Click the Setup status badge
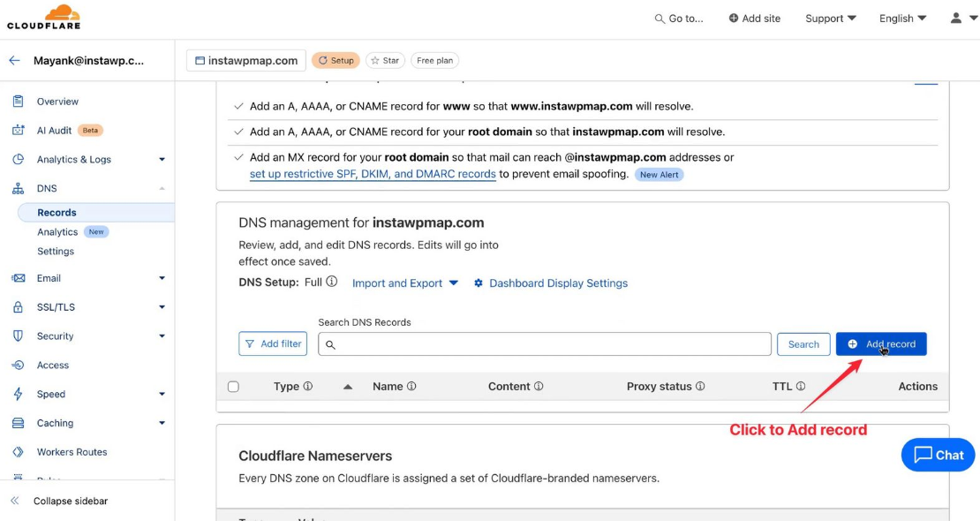The width and height of the screenshot is (980, 528). click(335, 61)
